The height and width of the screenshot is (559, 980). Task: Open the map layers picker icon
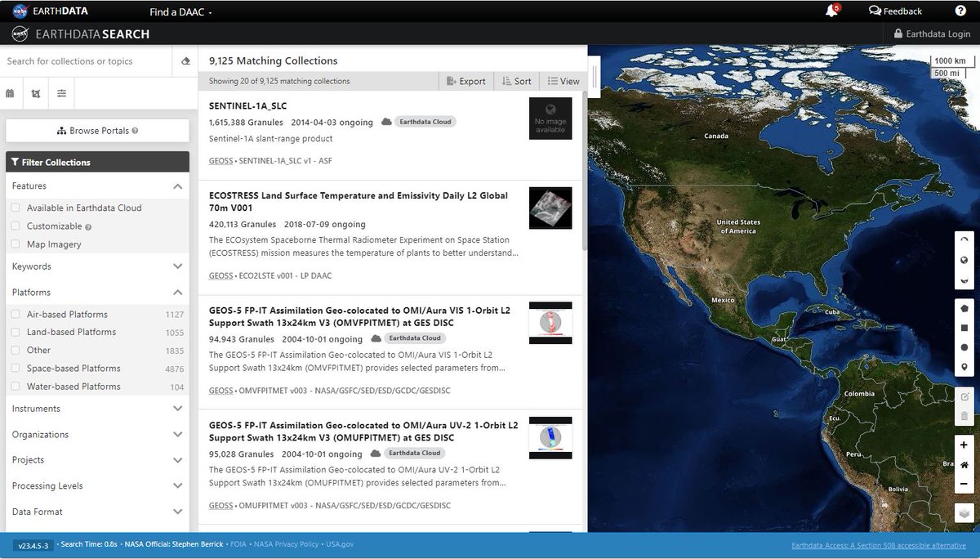pyautogui.click(x=964, y=513)
